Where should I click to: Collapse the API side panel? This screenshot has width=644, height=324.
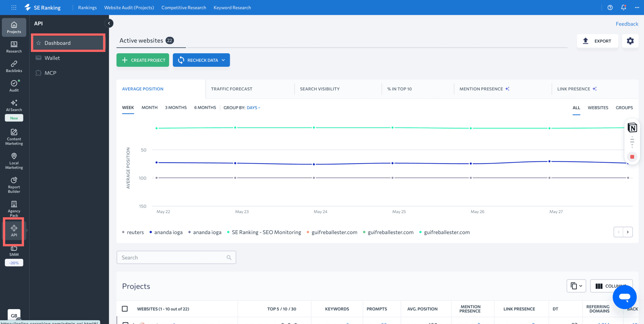coord(109,23)
